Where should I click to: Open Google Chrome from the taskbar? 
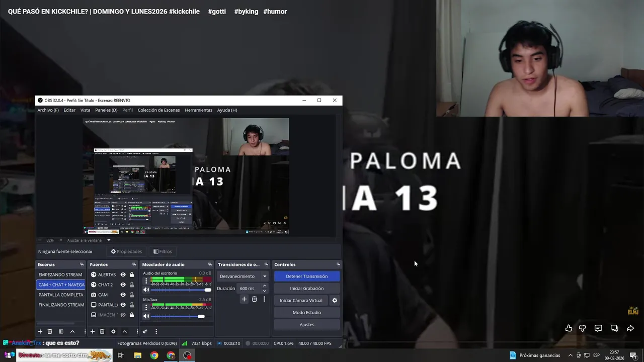tap(154, 355)
